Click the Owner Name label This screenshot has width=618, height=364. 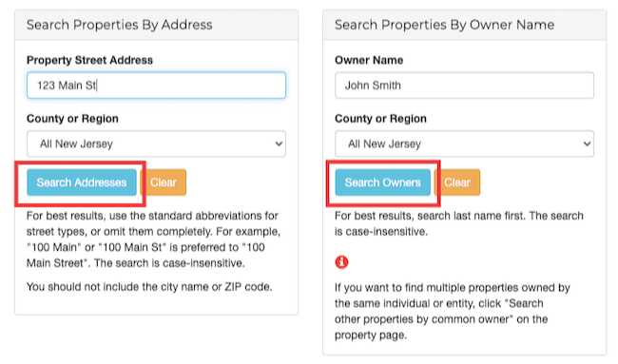pos(369,60)
